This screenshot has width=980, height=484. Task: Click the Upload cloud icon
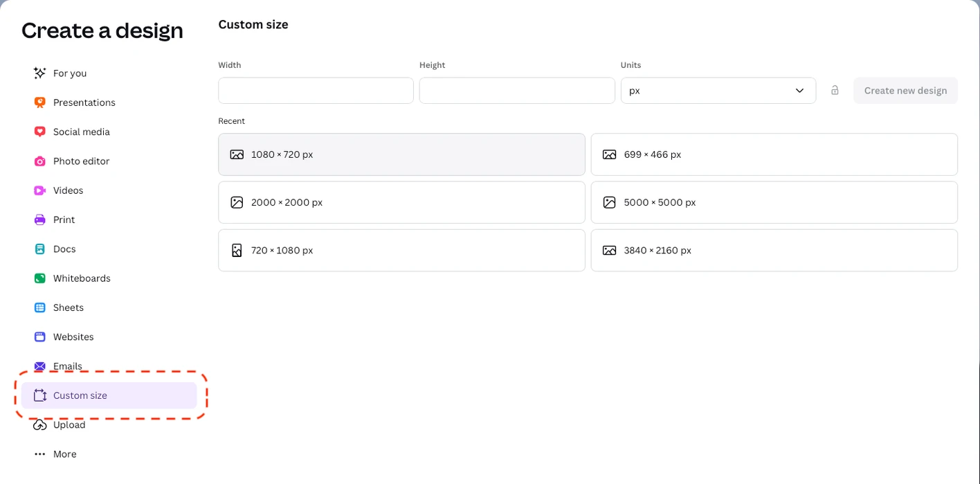pyautogui.click(x=40, y=425)
